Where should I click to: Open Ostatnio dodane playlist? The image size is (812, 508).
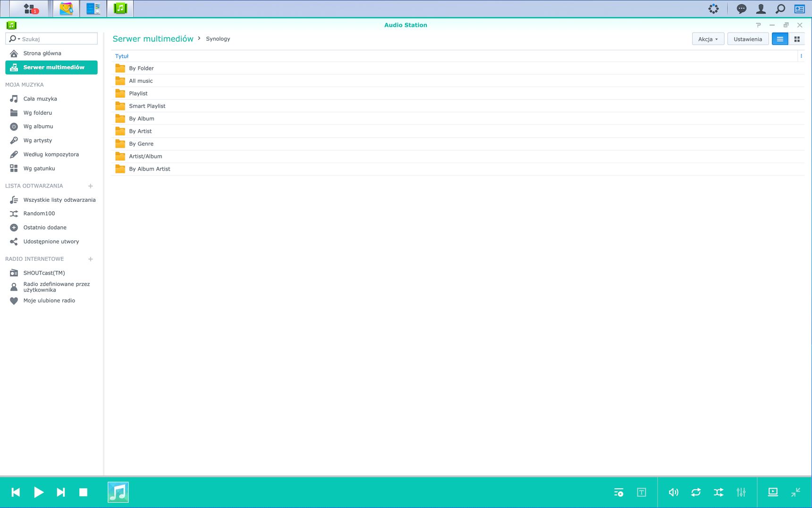point(51,228)
